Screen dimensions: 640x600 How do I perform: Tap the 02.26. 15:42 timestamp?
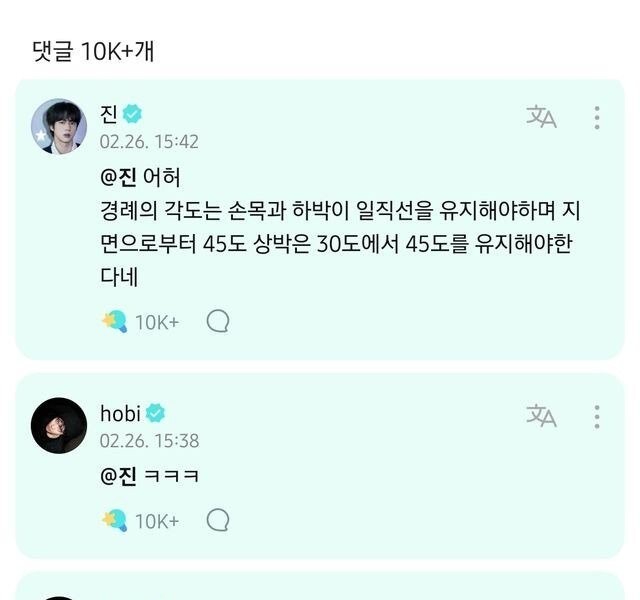148,142
